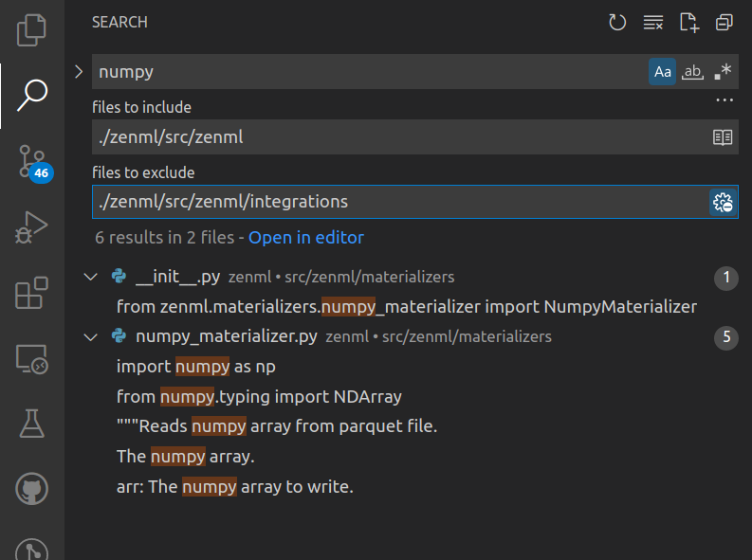
Task: Click Open in editor link
Action: coord(306,238)
